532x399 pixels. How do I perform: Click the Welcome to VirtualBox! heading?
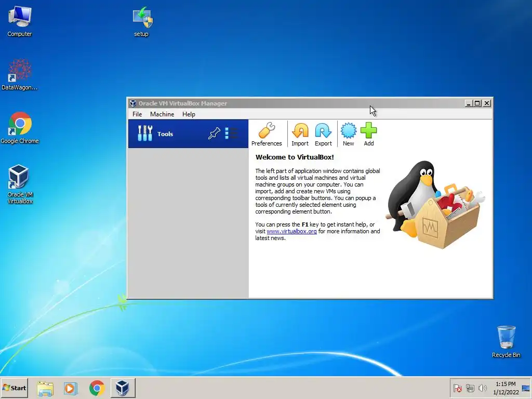point(295,157)
